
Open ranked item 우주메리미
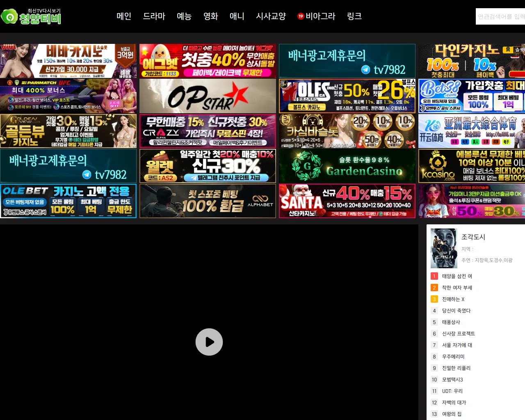pos(453,356)
